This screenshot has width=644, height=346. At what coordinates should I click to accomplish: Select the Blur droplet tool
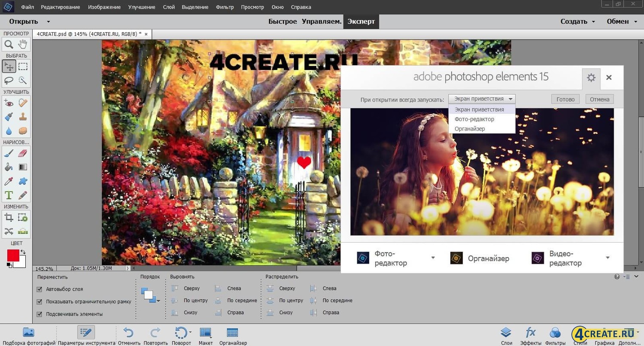9,131
